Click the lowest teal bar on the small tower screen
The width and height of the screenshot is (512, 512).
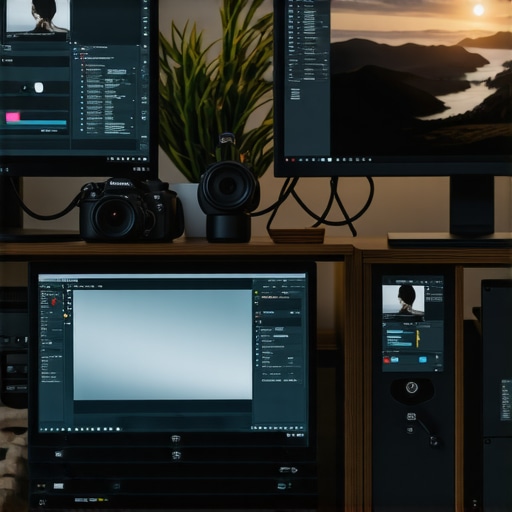(x=400, y=345)
